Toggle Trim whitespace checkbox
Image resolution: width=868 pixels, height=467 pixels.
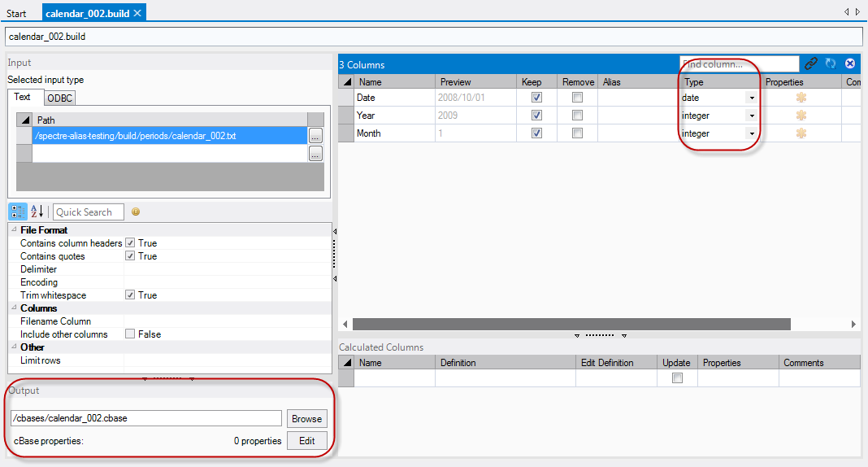click(x=130, y=295)
